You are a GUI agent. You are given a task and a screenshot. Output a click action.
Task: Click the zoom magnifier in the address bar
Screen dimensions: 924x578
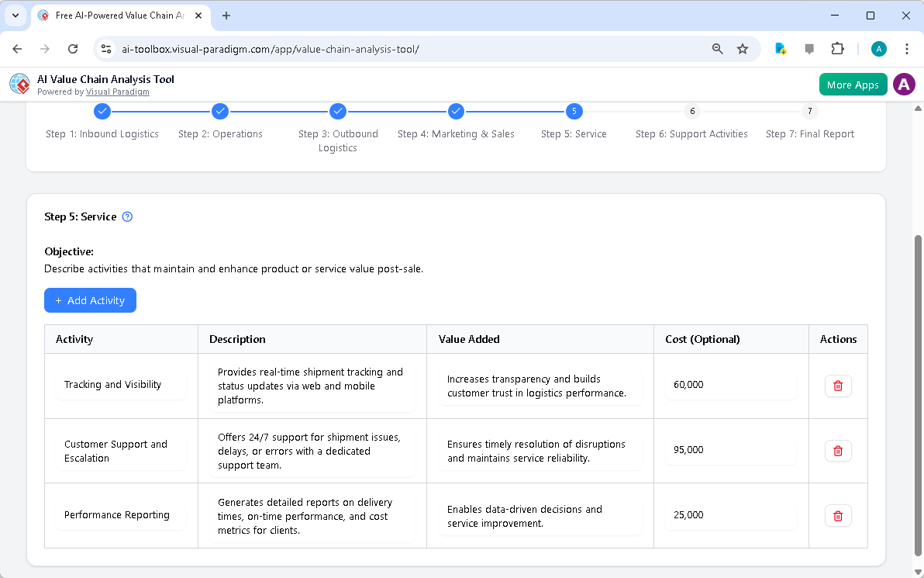click(x=717, y=48)
